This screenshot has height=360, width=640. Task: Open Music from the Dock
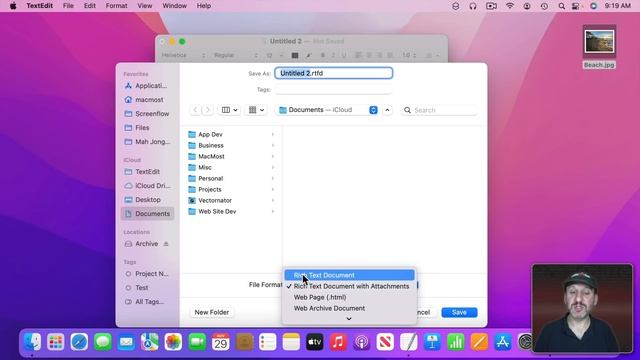pos(338,342)
